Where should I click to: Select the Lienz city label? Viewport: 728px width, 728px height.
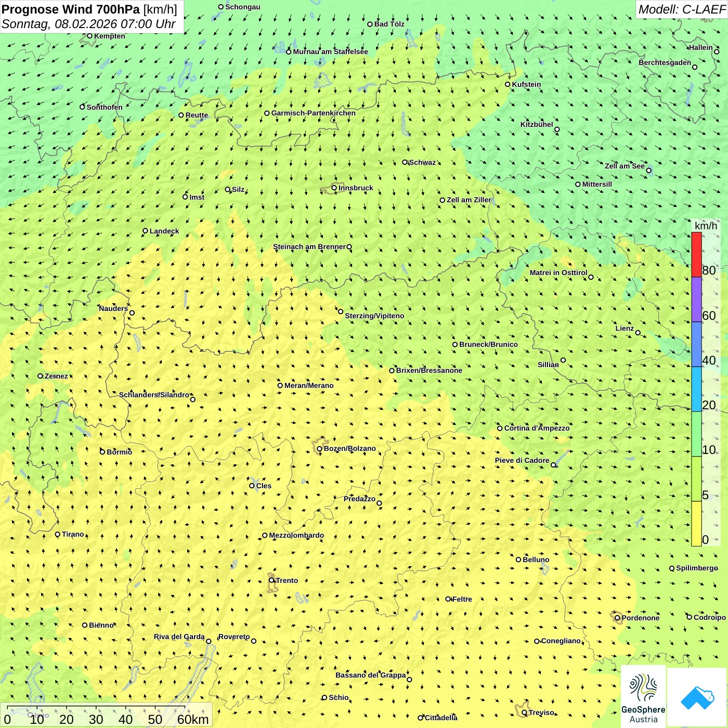click(x=625, y=328)
